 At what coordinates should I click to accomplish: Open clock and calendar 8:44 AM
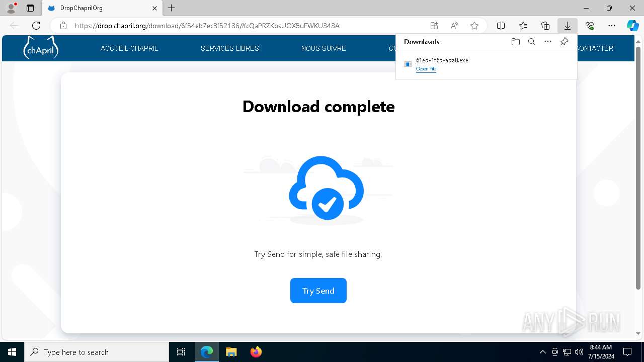point(601,352)
